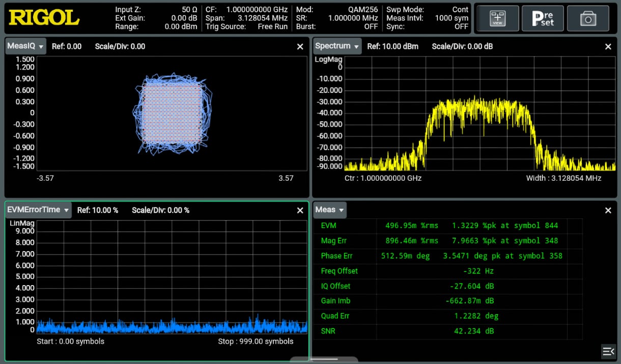
Task: Click Spectrum Ref: 10.00 dBm label
Action: [x=393, y=46]
